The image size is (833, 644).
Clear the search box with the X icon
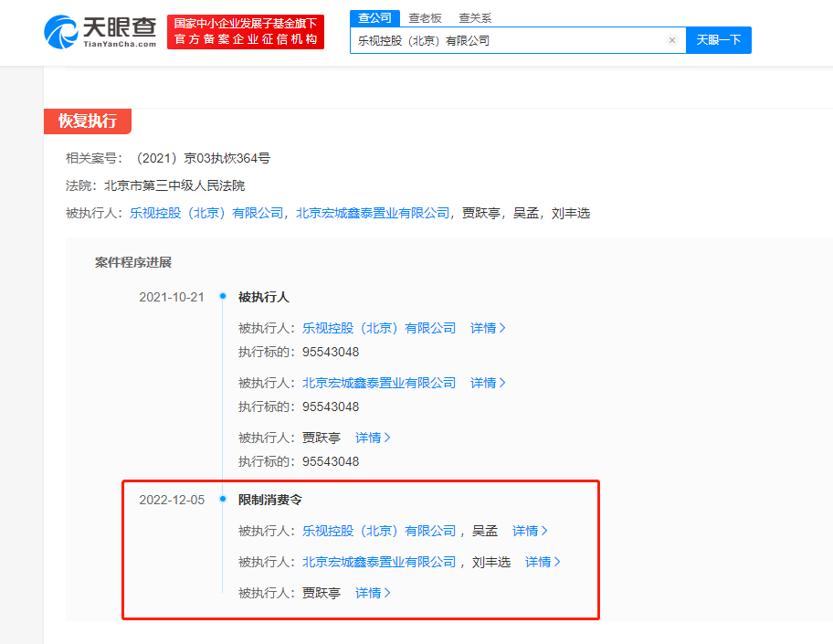coord(672,40)
